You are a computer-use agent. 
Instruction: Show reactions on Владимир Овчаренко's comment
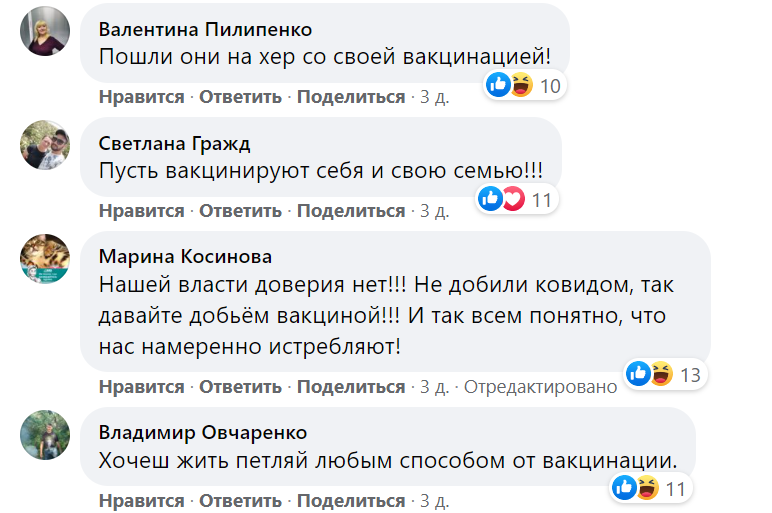click(649, 489)
